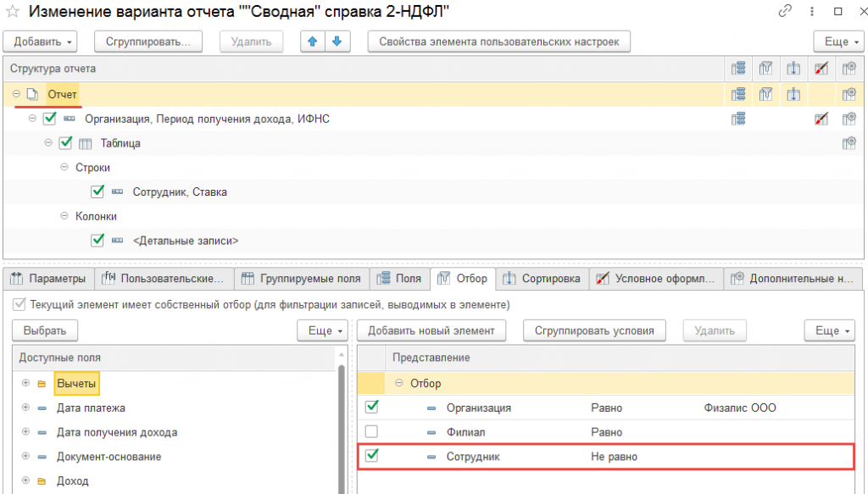Switch to the Поля tab

point(399,279)
